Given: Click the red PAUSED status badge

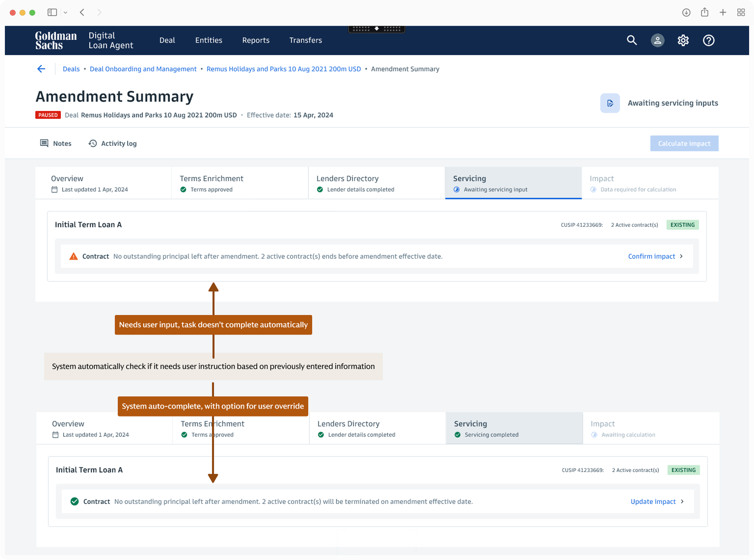Looking at the screenshot, I should (x=48, y=115).
